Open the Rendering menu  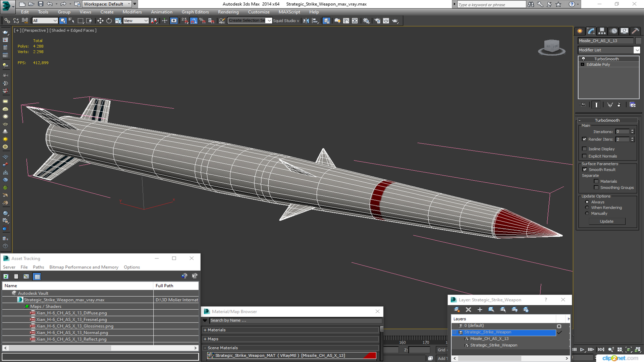click(228, 12)
